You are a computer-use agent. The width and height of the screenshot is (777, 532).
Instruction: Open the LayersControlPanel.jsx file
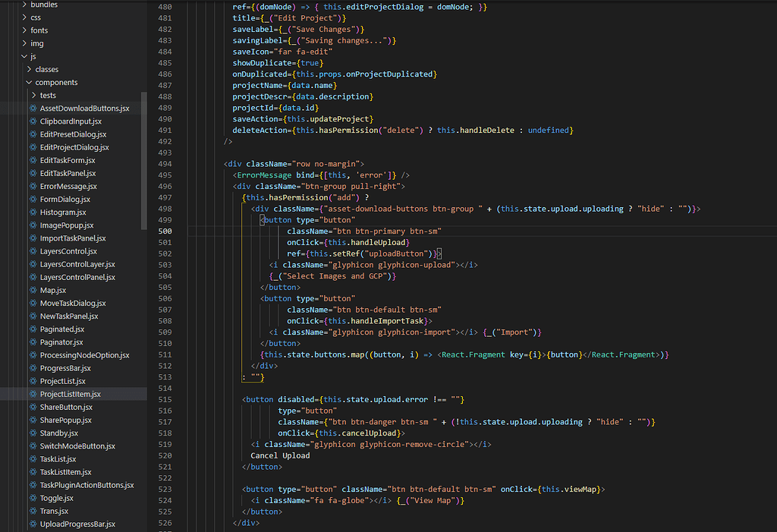(77, 277)
